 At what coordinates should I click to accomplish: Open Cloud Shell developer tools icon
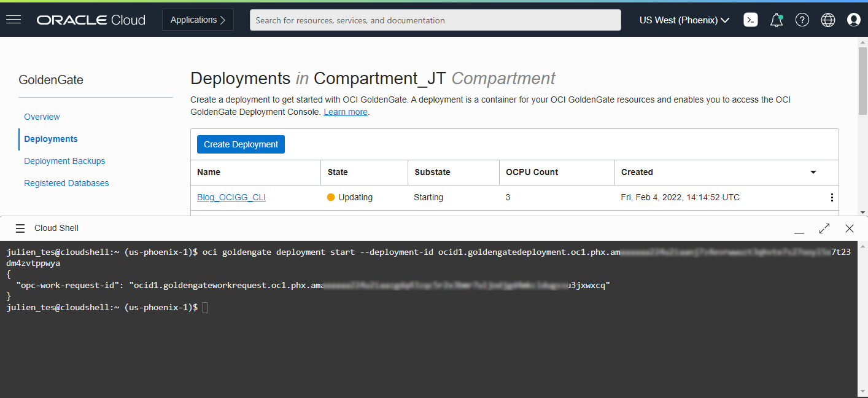tap(750, 20)
